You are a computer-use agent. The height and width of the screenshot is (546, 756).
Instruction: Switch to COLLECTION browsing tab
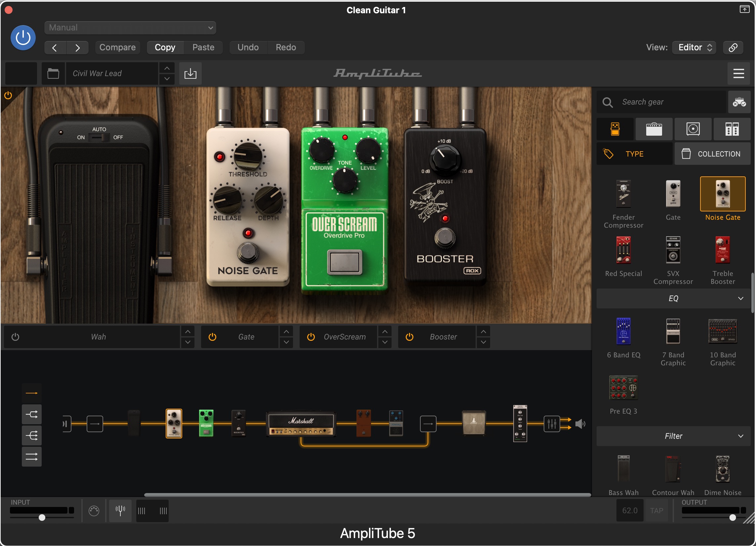click(x=712, y=154)
